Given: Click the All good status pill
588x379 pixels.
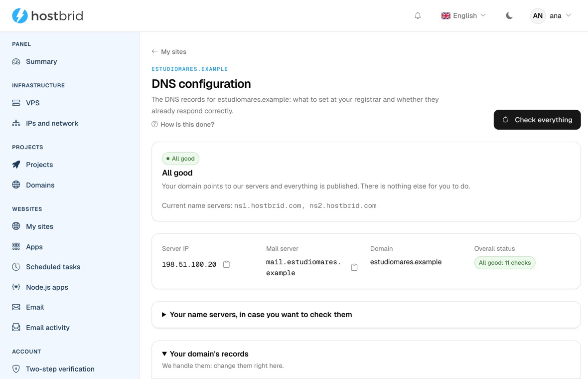Looking at the screenshot, I should click(x=180, y=159).
